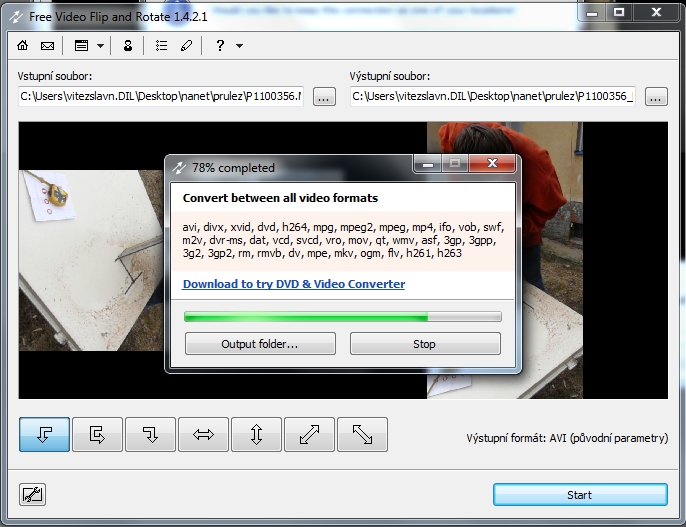Viewport: 686px width, 527px height.
Task: Open the list icon in the toolbar
Action: point(162,46)
